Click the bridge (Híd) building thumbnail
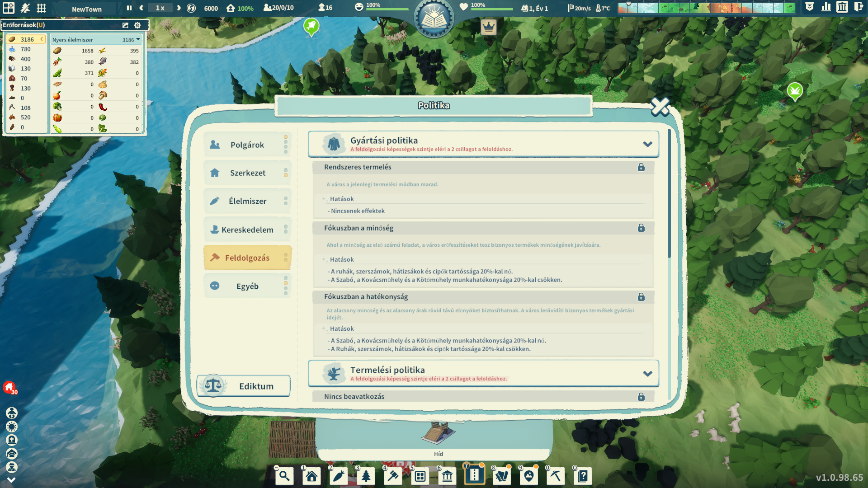This screenshot has height=488, width=868. tap(438, 434)
